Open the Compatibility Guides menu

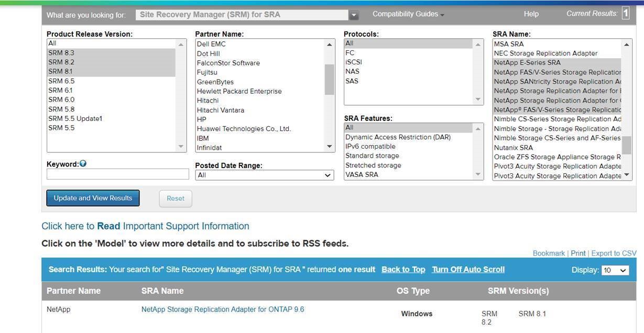tap(408, 14)
